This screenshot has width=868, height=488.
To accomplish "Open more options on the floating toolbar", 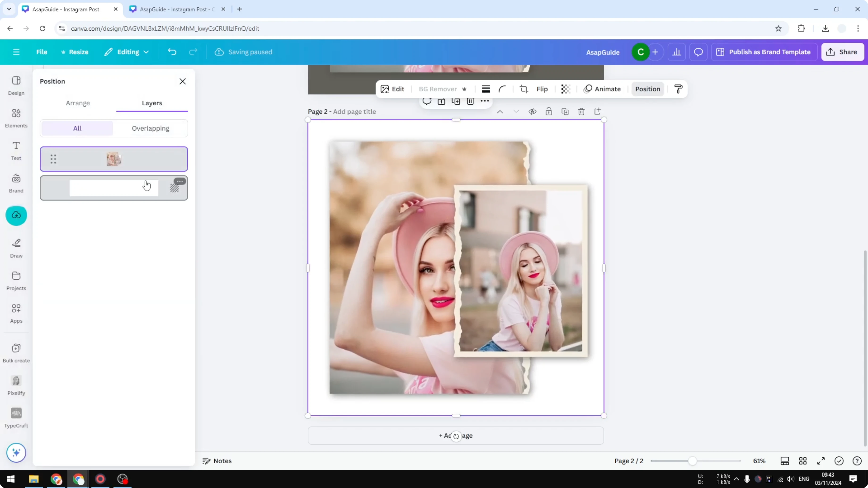I will (x=484, y=101).
